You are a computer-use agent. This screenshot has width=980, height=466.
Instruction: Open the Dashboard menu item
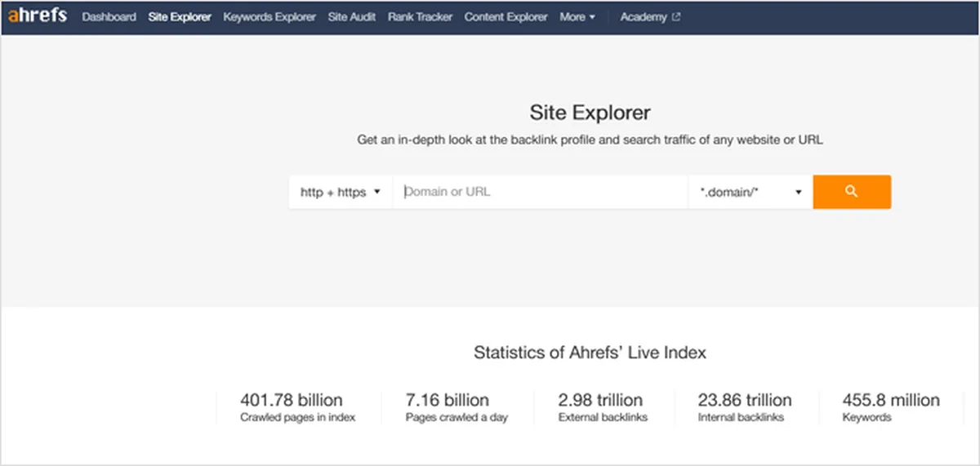coord(109,17)
